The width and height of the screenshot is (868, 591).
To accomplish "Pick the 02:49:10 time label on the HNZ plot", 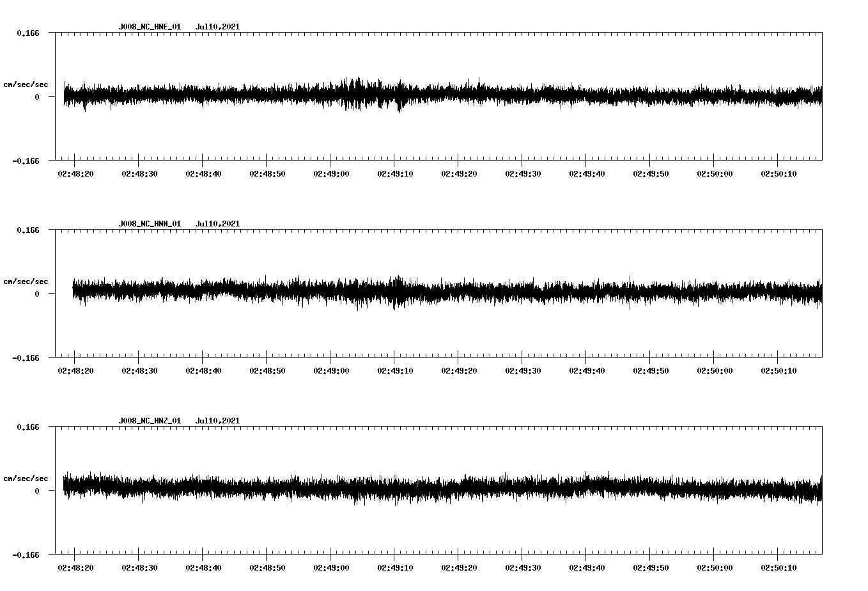I will point(395,567).
